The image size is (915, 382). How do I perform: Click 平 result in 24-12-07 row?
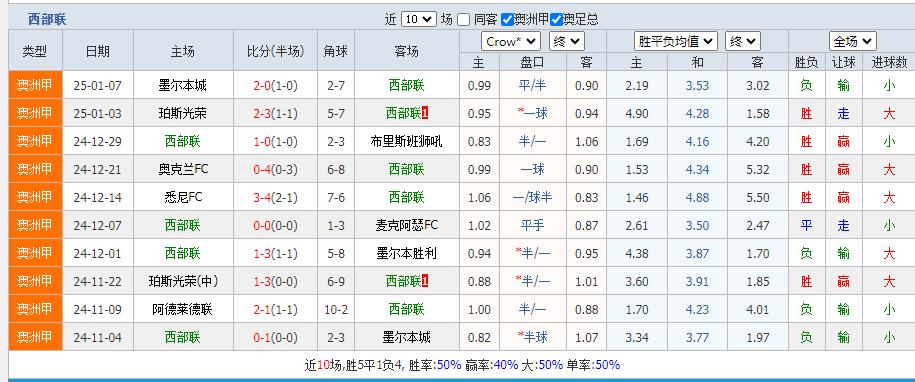coord(806,226)
